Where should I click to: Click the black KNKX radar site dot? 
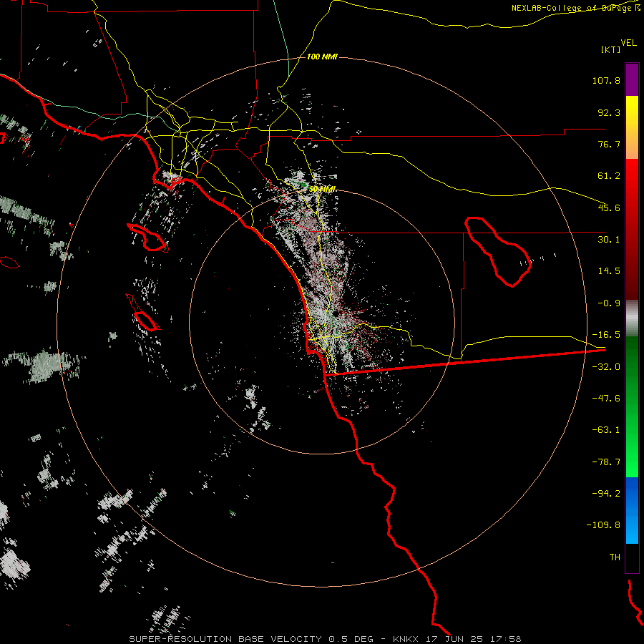336,313
